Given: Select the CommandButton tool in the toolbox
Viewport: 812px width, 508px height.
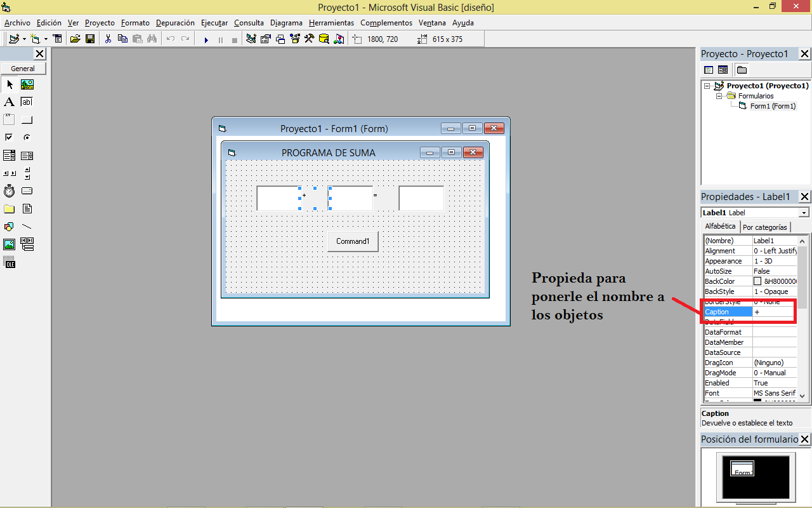Looking at the screenshot, I should tap(27, 119).
